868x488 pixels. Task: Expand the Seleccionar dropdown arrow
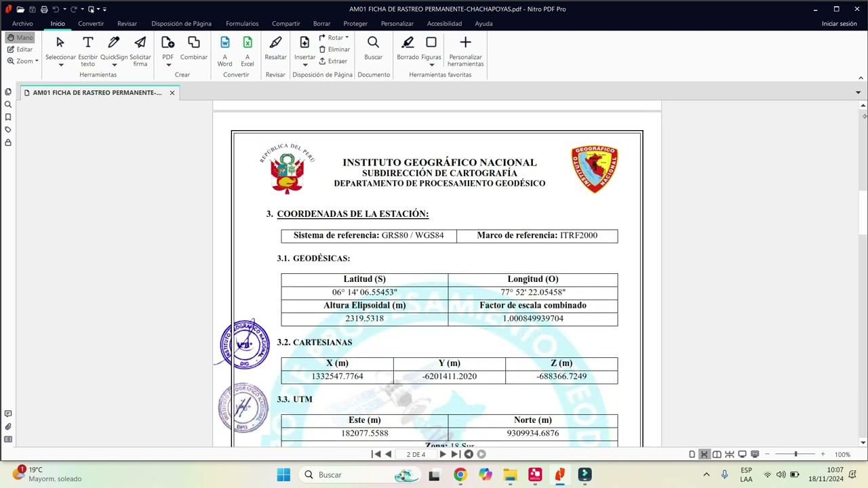point(60,65)
